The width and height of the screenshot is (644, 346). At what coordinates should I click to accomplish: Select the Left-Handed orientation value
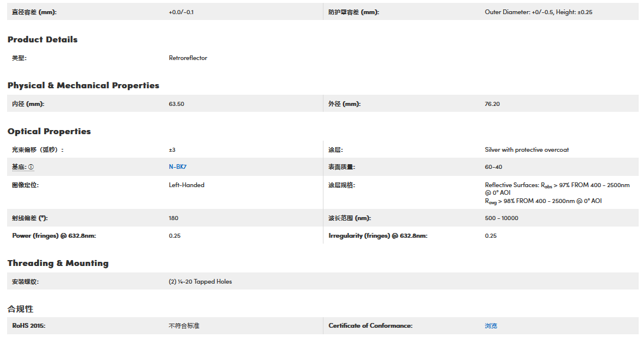186,185
